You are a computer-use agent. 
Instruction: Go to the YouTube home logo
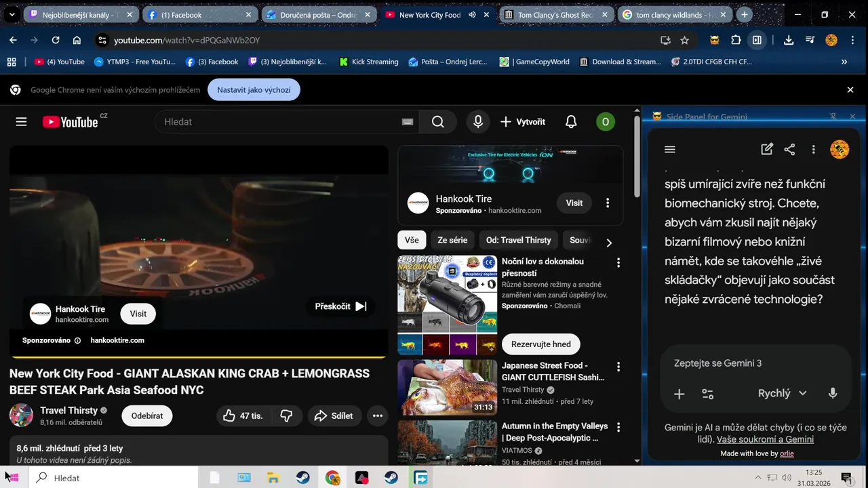tap(71, 122)
